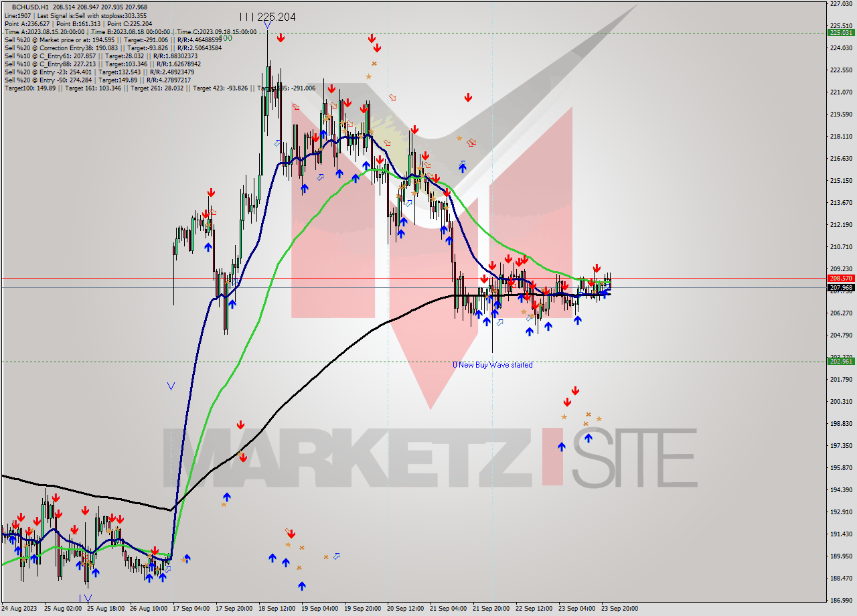Click the 213.670 value on the price axis
This screenshot has height=616, width=857.
(x=840, y=203)
